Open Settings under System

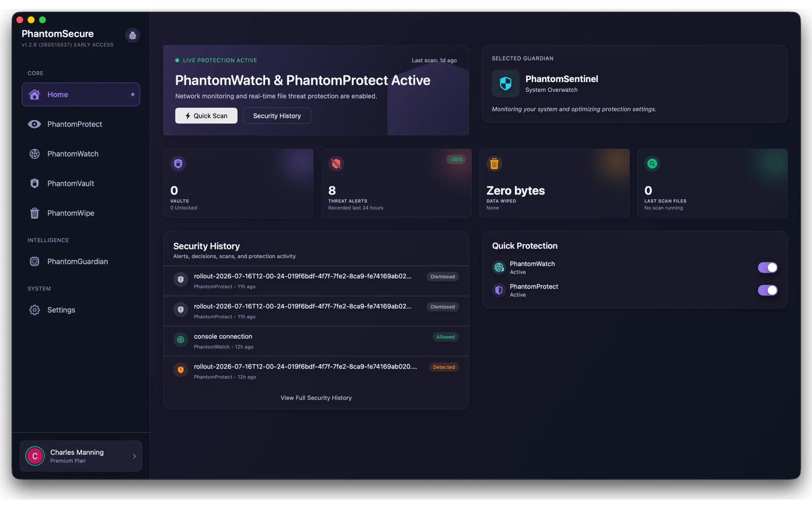(x=81, y=310)
